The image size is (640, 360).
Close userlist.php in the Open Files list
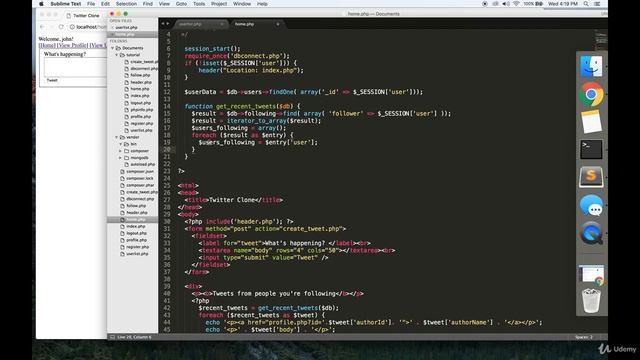[x=112, y=27]
